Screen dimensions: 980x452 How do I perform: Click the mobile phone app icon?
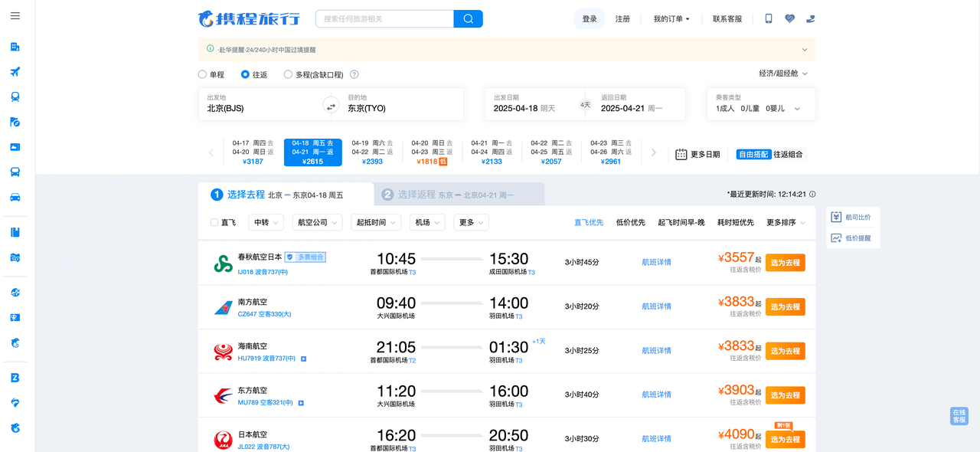[769, 19]
